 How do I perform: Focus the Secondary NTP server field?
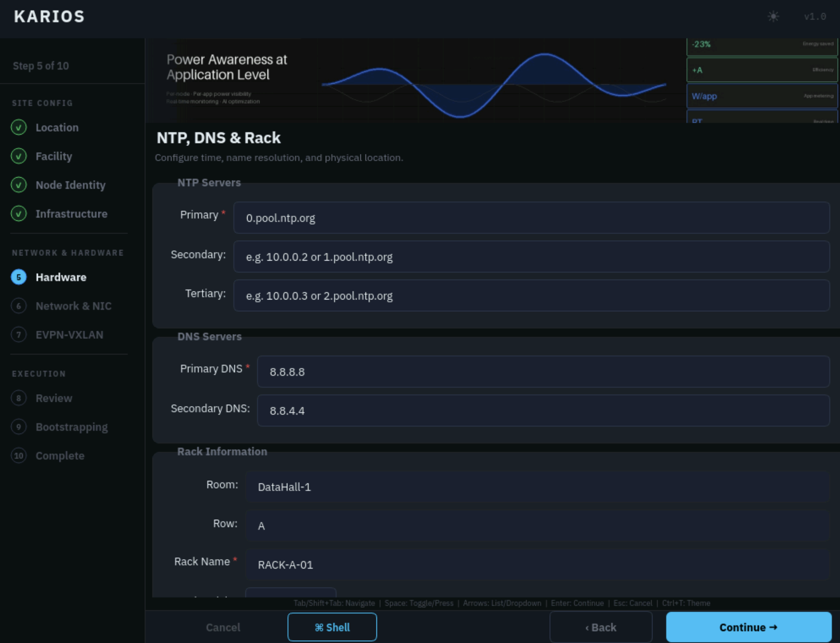pyautogui.click(x=531, y=257)
